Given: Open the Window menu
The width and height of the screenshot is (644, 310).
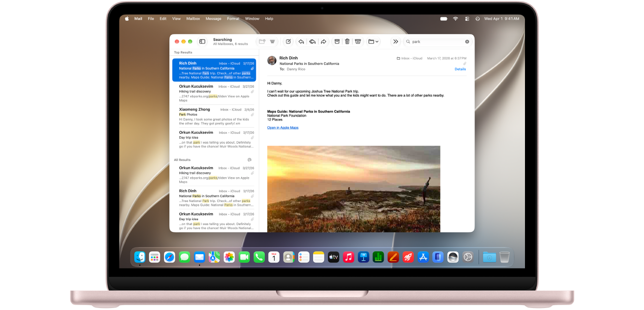Looking at the screenshot, I should (x=252, y=19).
